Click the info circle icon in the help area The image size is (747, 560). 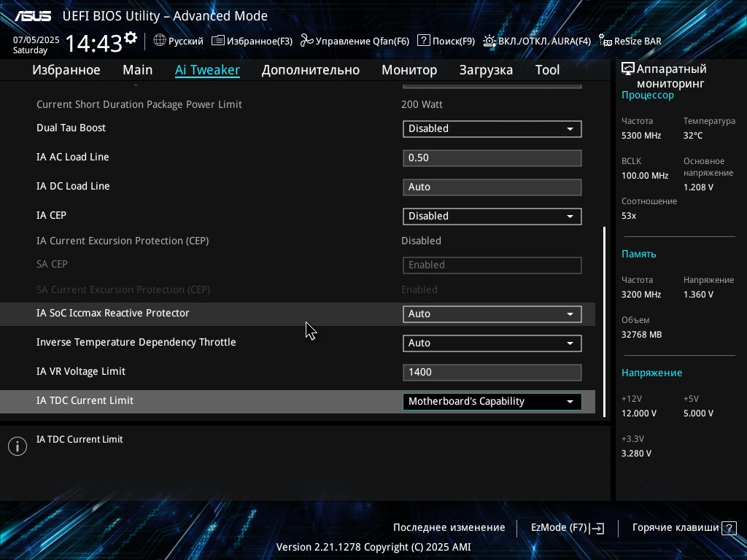pyautogui.click(x=18, y=446)
